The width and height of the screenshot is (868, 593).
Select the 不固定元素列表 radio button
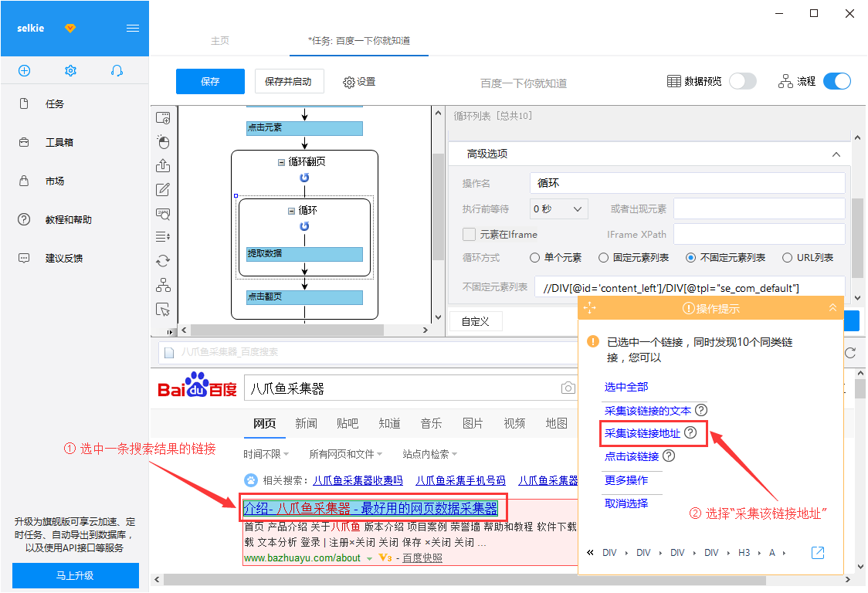tap(690, 257)
